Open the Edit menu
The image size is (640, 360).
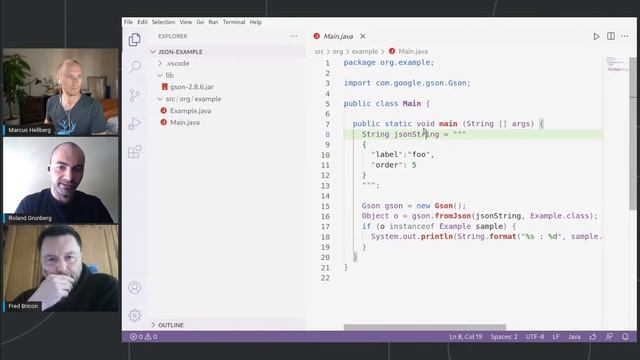point(142,22)
